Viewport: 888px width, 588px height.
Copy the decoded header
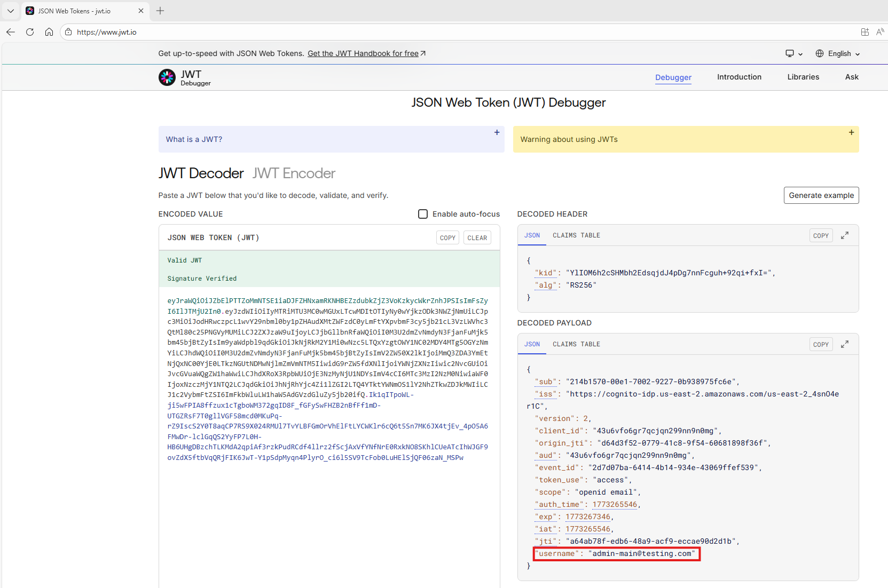click(821, 235)
